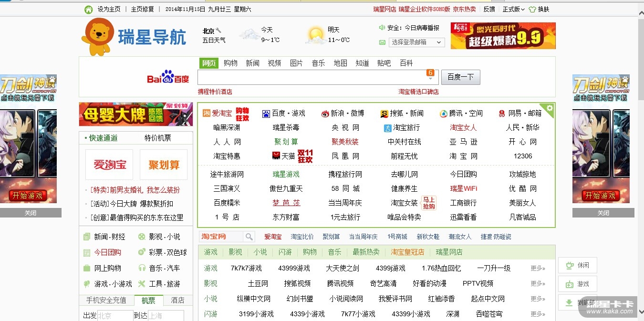
Task: Expand 更多 in the 小说 row
Action: coord(538,299)
